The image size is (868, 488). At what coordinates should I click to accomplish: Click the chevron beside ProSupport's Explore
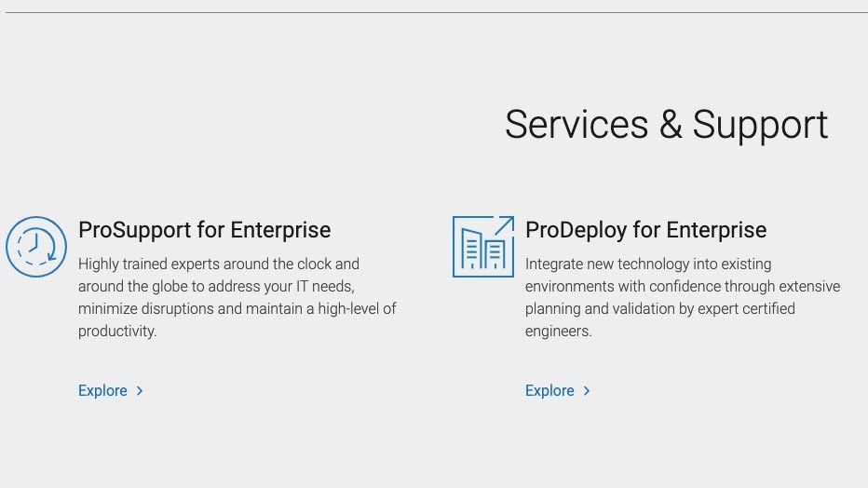point(140,391)
